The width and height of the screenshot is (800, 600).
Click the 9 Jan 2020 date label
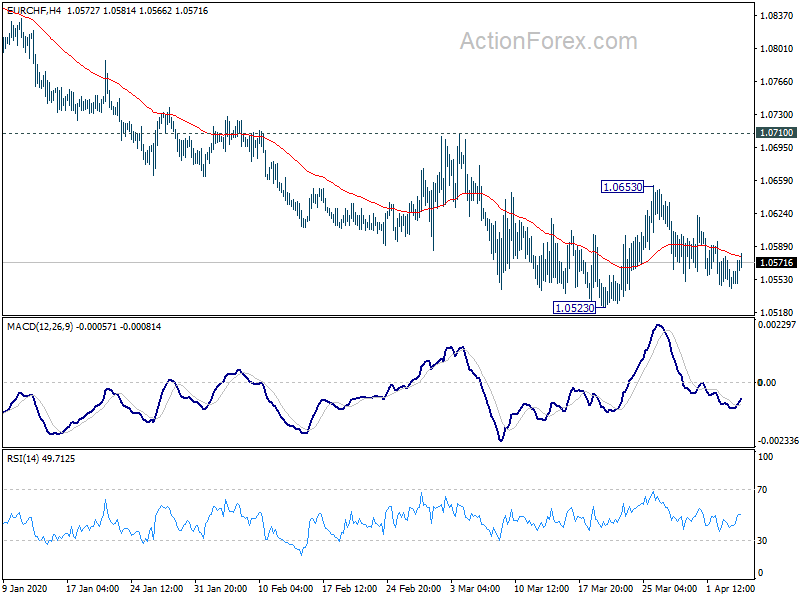(x=24, y=589)
